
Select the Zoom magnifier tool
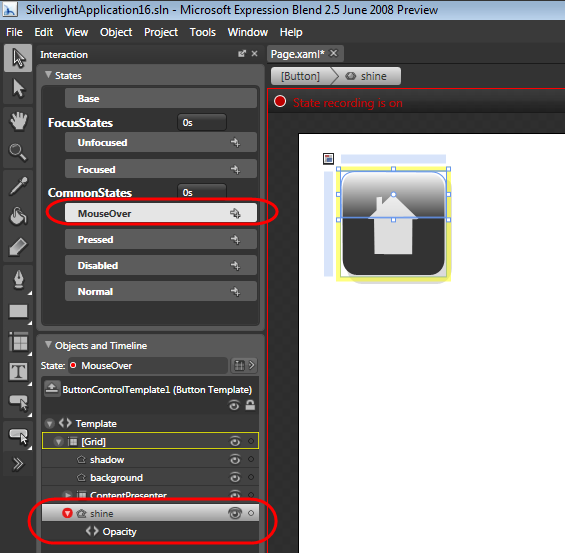click(18, 152)
